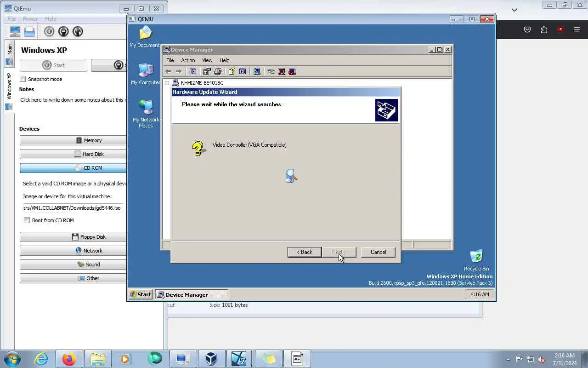
Task: Cancel the Hardware Update Wizard
Action: (x=378, y=252)
